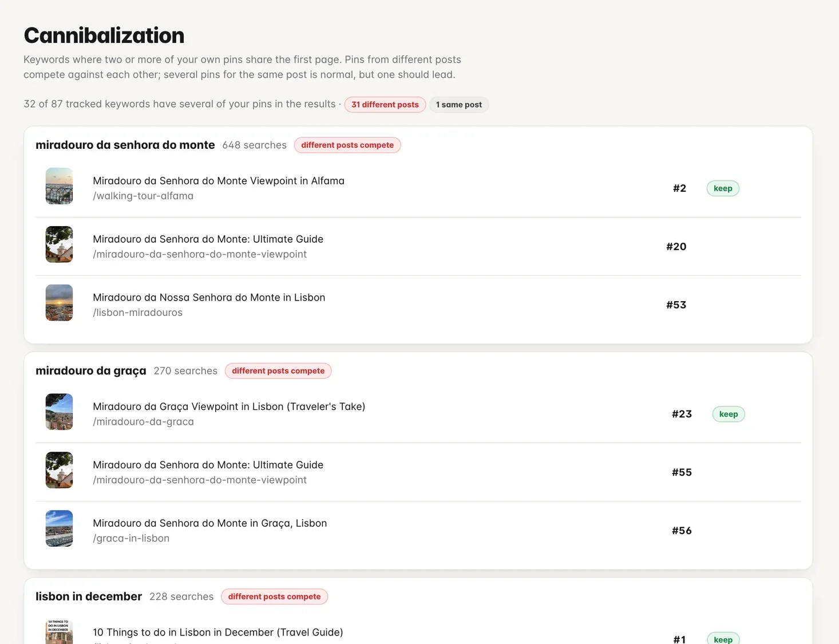Screen dimensions: 839x644
Task: Open thumbnail of the Graça, Lisbon pin
Action: (60, 528)
